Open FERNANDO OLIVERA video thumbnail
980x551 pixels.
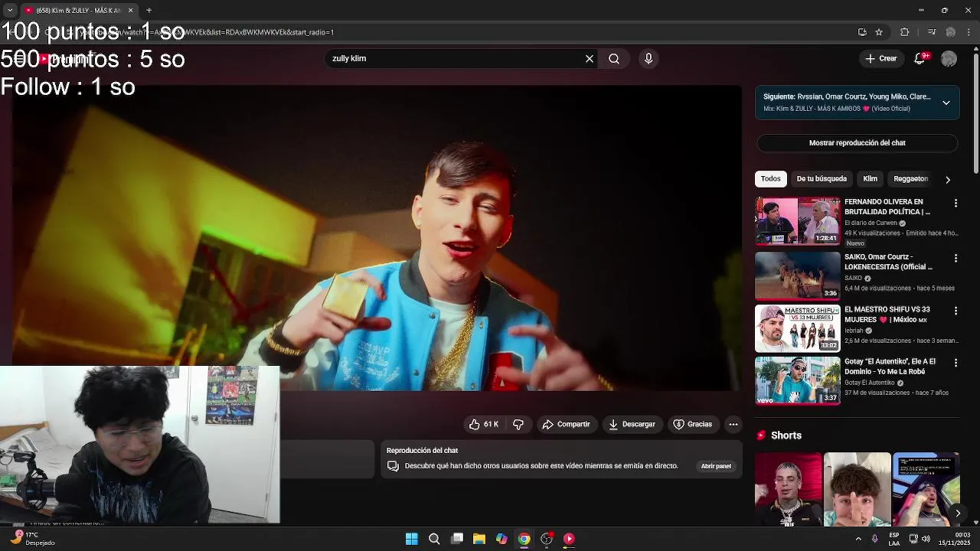click(798, 221)
